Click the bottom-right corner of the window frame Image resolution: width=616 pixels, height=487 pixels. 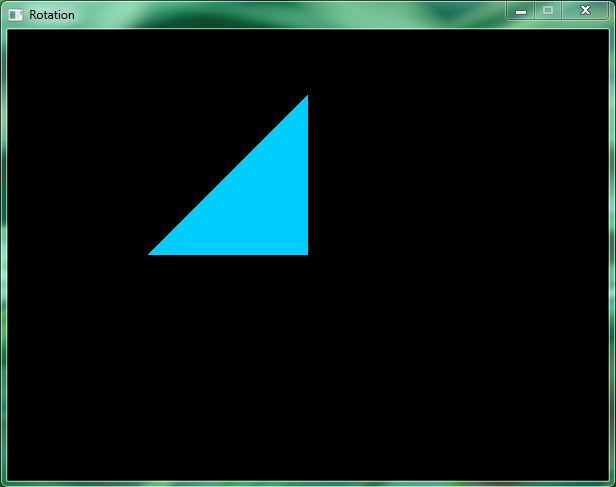tap(612, 483)
